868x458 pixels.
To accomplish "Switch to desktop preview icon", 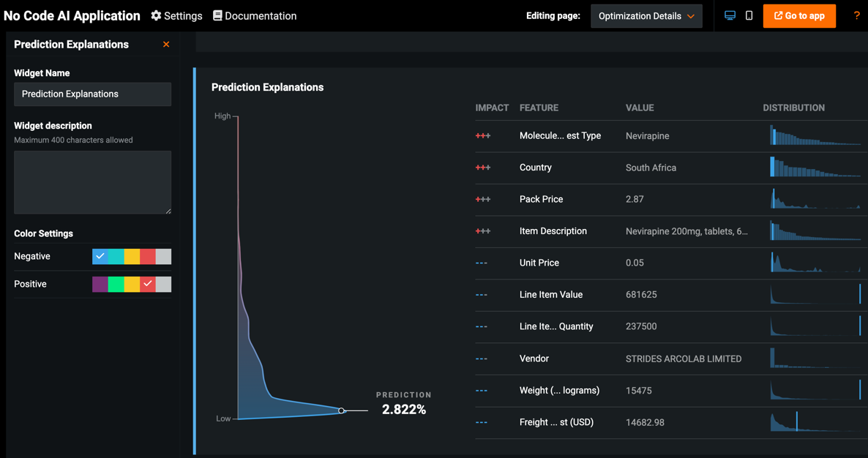I will coord(730,15).
